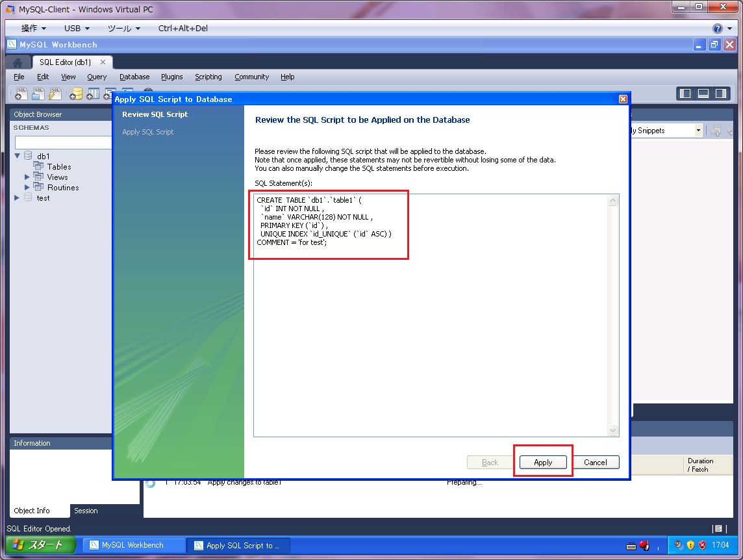Viewport: 743px width, 560px height.
Task: Select Apply SQL Script step in sidebar
Action: pyautogui.click(x=148, y=132)
